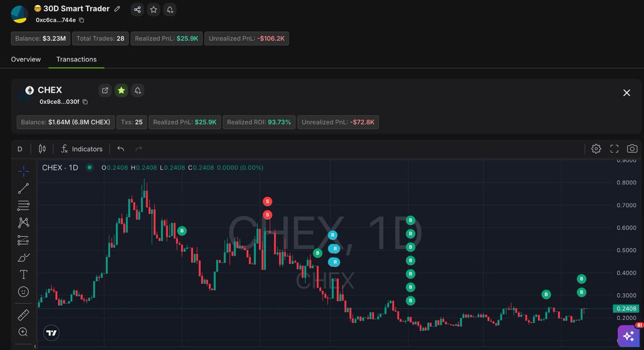Select the crosshair cursor tool

tap(24, 171)
